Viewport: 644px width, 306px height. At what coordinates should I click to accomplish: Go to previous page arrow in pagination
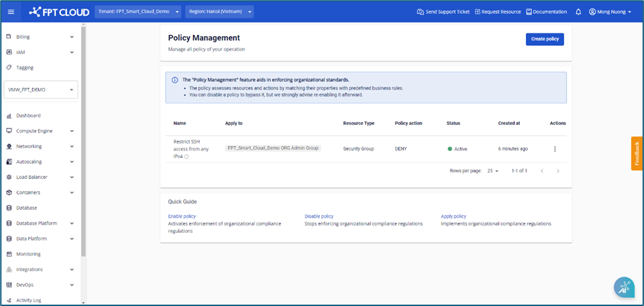542,171
